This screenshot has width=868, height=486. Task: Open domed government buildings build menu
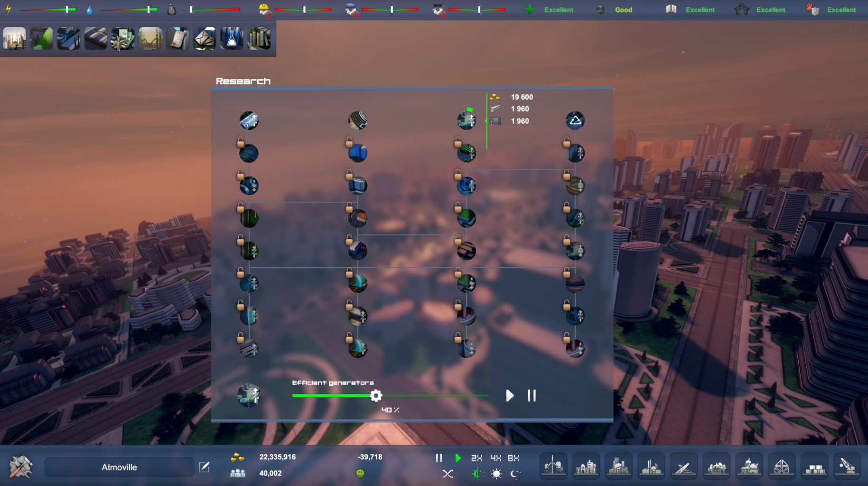tap(749, 467)
